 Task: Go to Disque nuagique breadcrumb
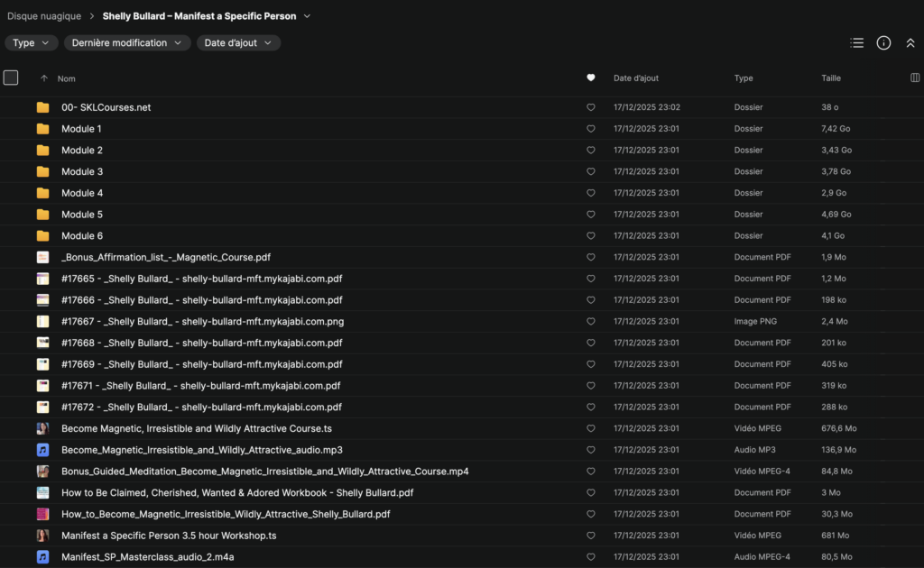[43, 16]
